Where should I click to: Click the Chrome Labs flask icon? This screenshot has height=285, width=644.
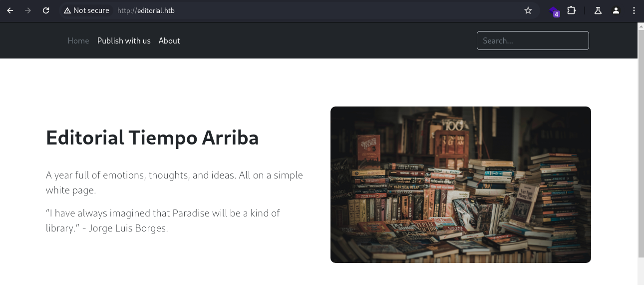[x=598, y=10]
